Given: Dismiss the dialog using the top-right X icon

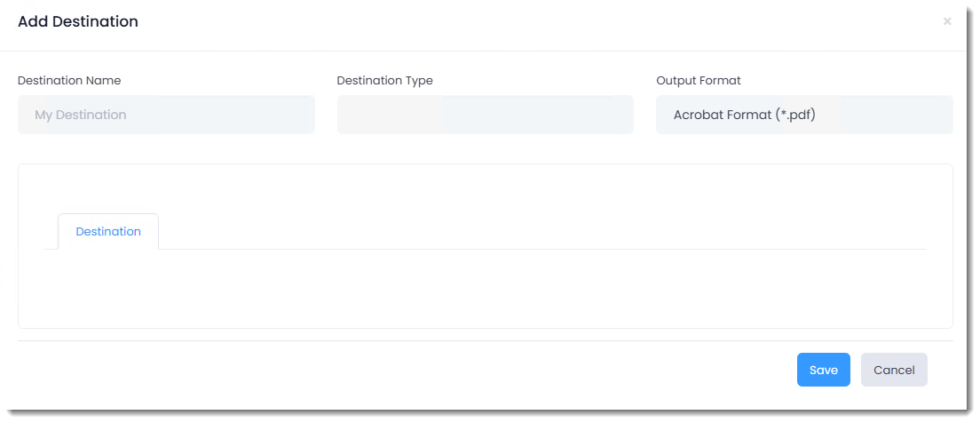Looking at the screenshot, I should (x=947, y=21).
